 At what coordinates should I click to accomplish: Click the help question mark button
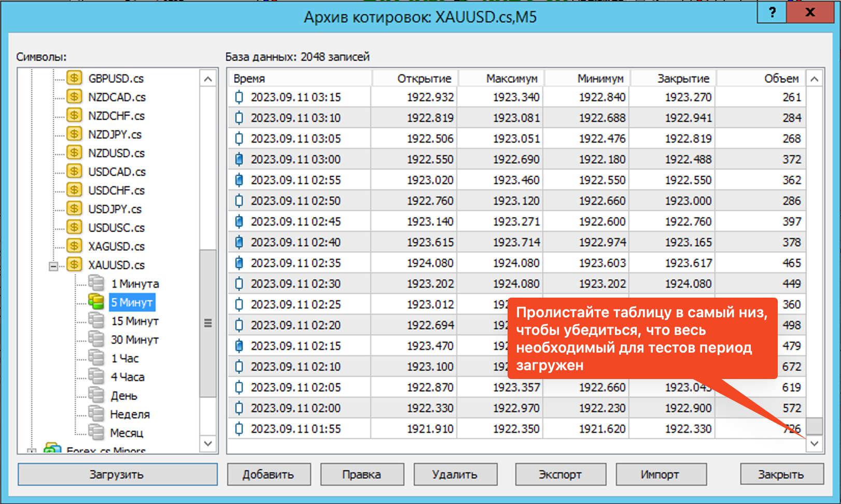[x=772, y=12]
